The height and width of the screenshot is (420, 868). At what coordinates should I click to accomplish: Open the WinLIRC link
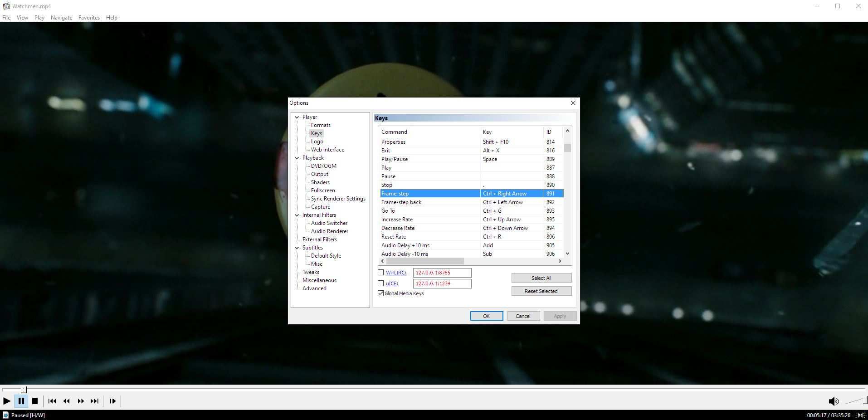tap(396, 273)
